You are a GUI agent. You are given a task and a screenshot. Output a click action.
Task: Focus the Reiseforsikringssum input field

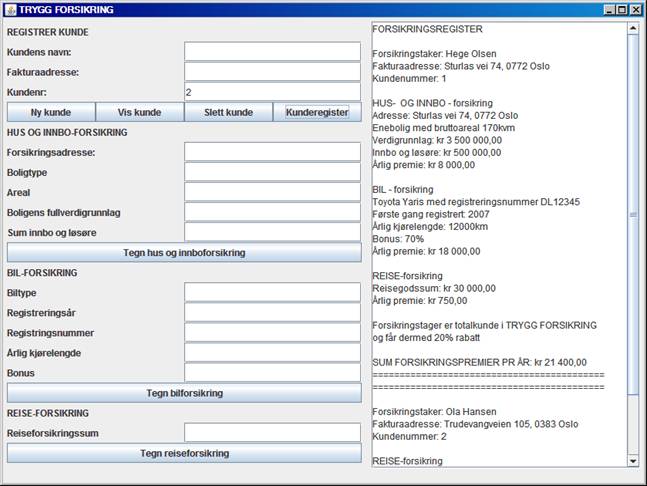(272, 433)
